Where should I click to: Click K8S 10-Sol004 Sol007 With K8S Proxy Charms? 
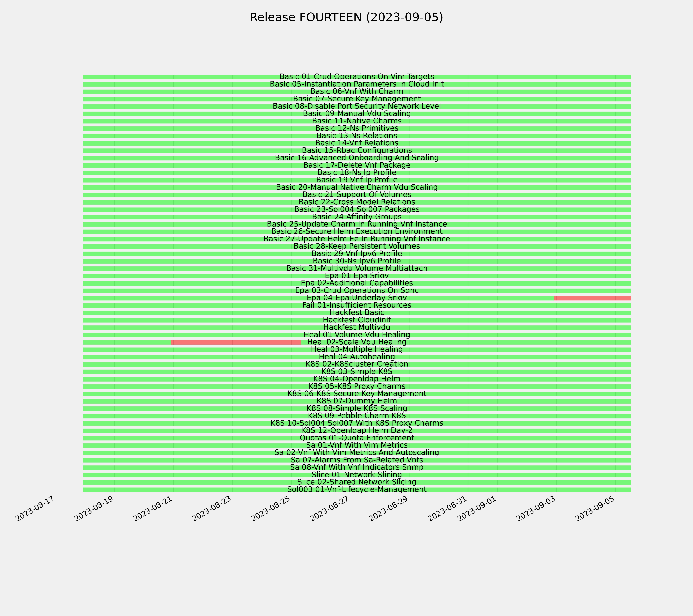[357, 423]
